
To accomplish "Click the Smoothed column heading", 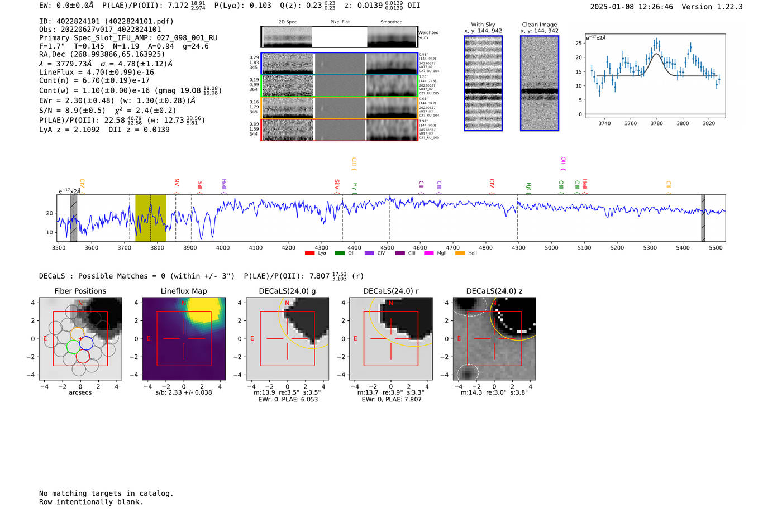I will point(392,22).
